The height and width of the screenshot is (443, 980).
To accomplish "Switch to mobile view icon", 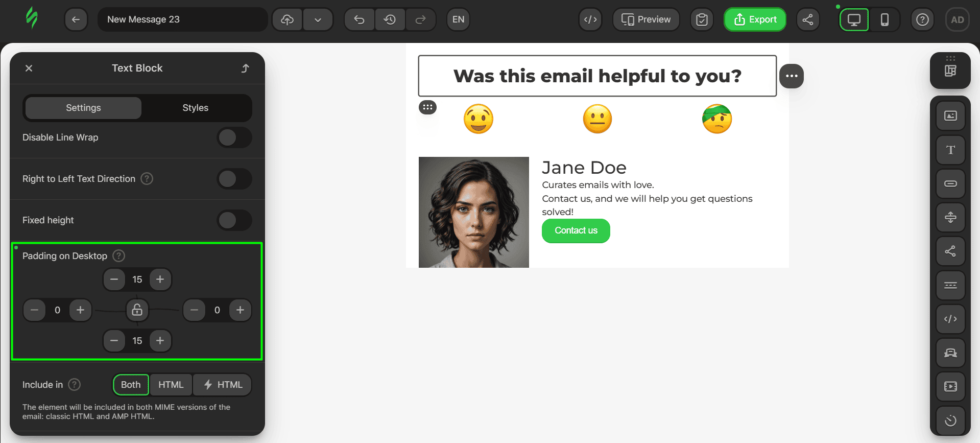I will click(x=885, y=20).
